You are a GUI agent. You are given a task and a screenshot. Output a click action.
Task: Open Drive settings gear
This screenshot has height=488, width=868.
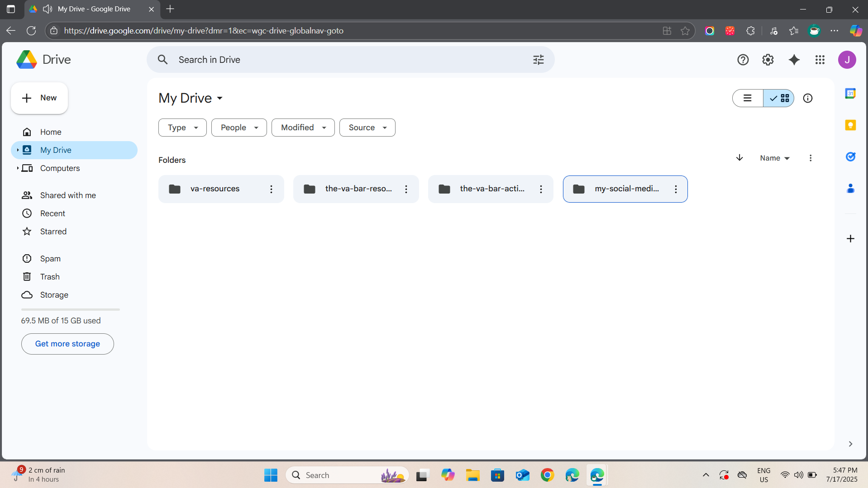pos(768,60)
